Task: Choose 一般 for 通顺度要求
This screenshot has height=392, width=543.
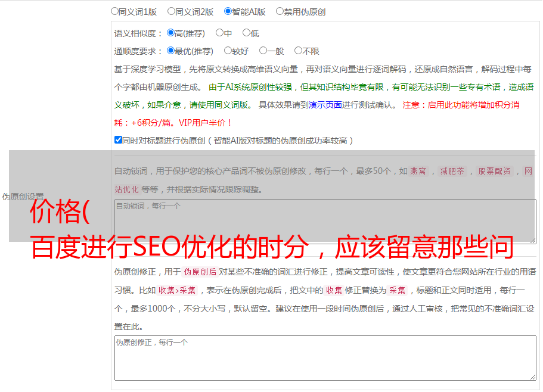Action: 263,51
